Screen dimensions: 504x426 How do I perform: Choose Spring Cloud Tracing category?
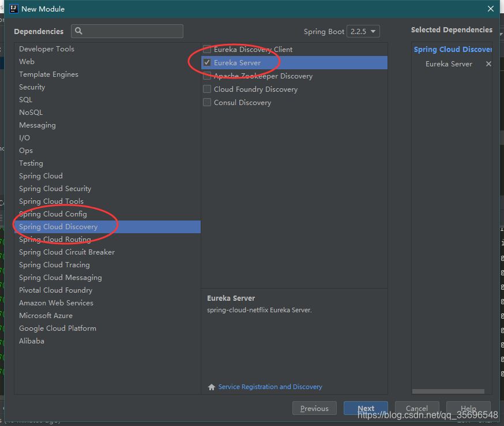coord(107,265)
